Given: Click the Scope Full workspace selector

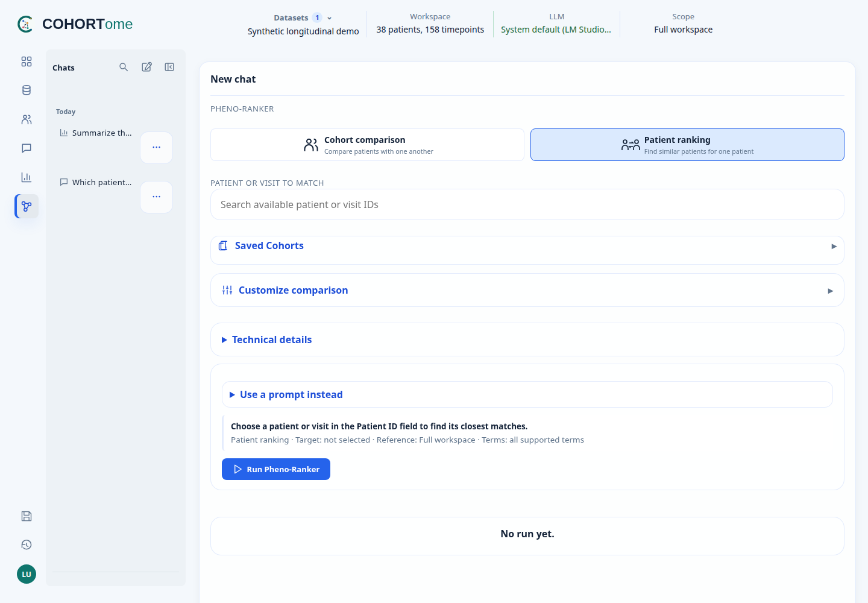Looking at the screenshot, I should pos(684,30).
